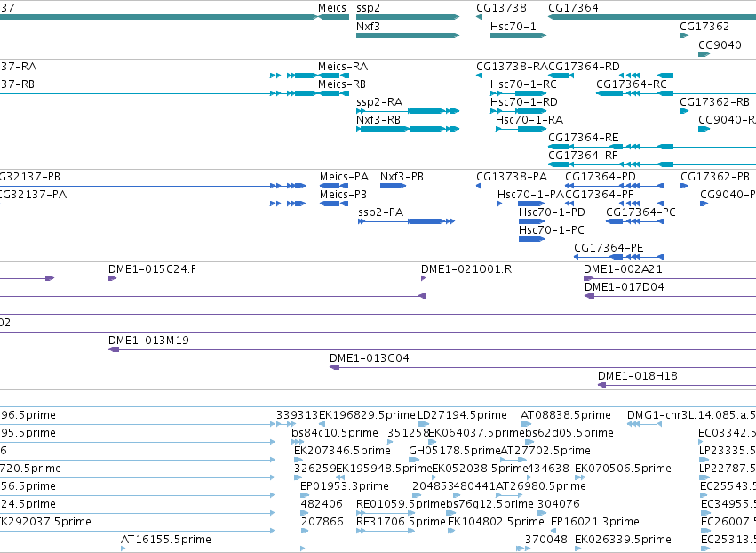Click EST entry 370048
The height and width of the screenshot is (553, 756).
click(x=546, y=540)
